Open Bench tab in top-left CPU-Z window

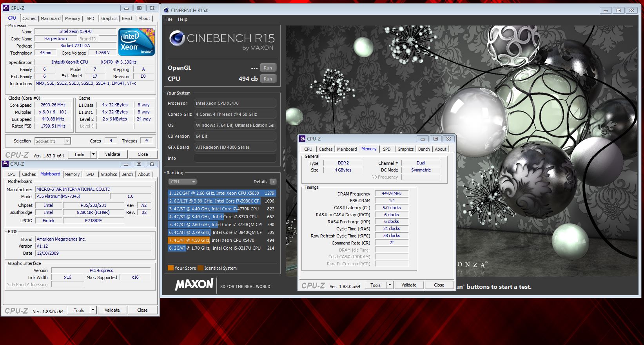(x=128, y=18)
